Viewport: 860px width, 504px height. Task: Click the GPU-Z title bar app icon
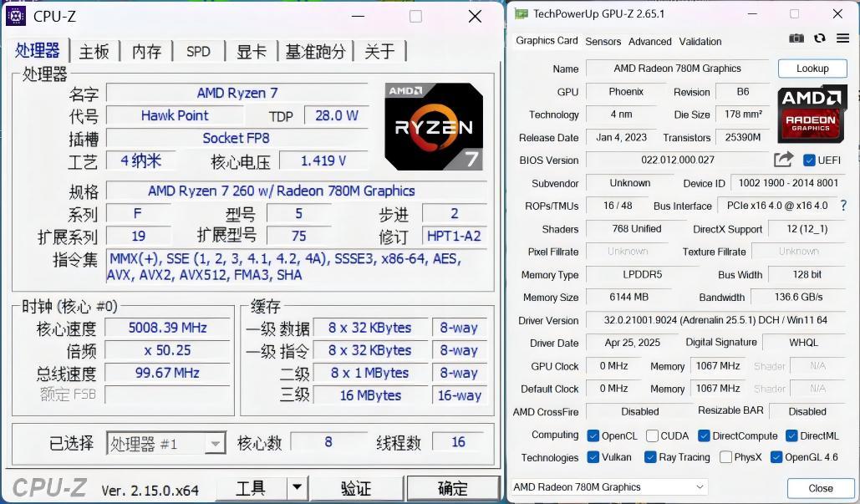coord(521,13)
